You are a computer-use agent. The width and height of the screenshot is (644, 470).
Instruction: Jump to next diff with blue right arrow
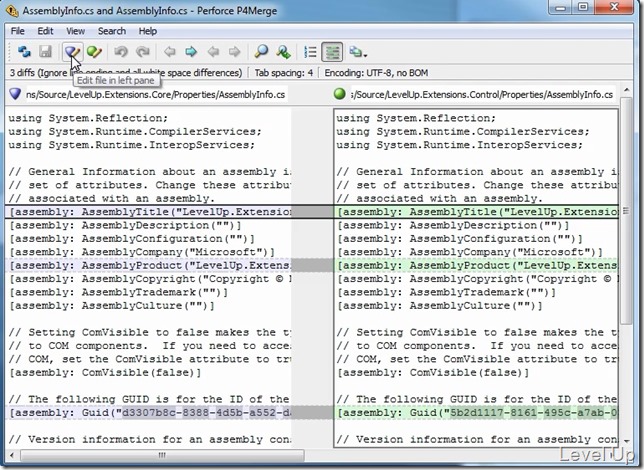click(191, 52)
